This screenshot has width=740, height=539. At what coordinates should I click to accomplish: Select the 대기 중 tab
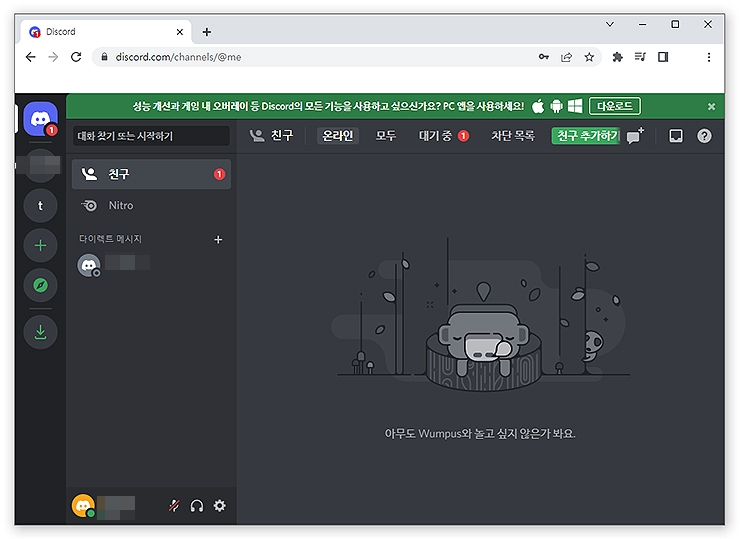[444, 136]
